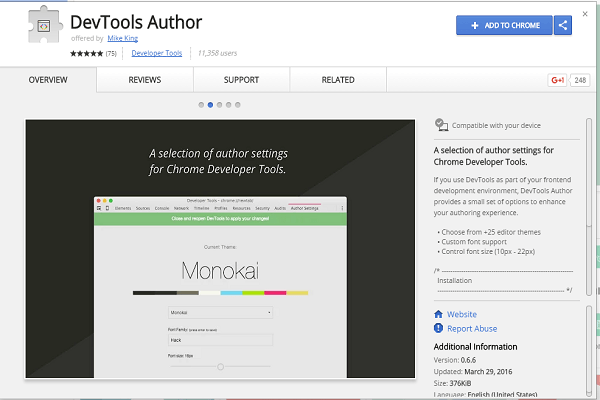Switch to the Support tab
The height and width of the screenshot is (400, 600).
pyautogui.click(x=241, y=80)
